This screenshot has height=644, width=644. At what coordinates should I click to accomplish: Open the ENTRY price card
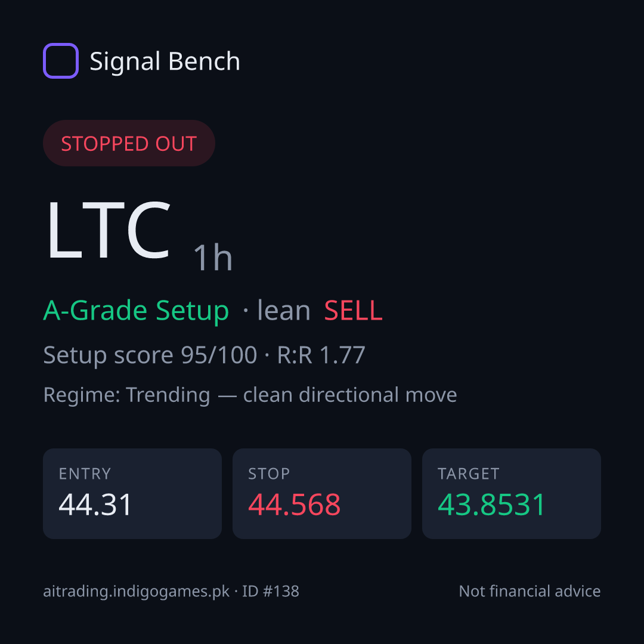(132, 494)
